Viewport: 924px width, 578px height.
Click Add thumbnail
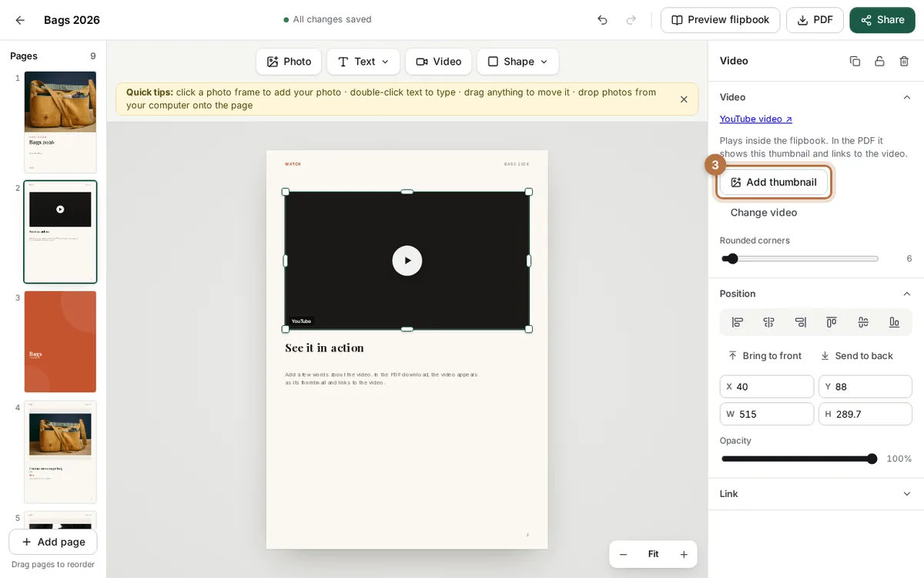(774, 182)
